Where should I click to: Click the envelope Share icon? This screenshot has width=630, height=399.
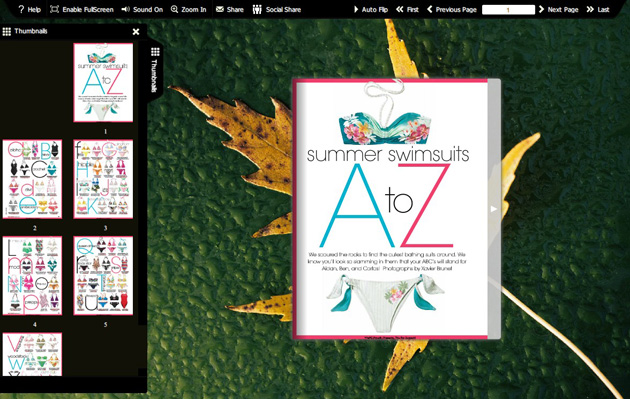(220, 9)
